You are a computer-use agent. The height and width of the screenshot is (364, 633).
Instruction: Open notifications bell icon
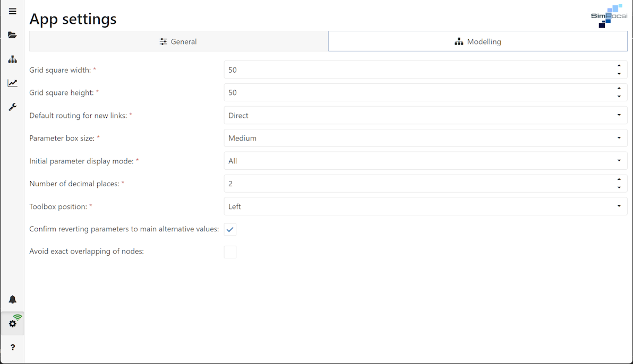click(12, 300)
